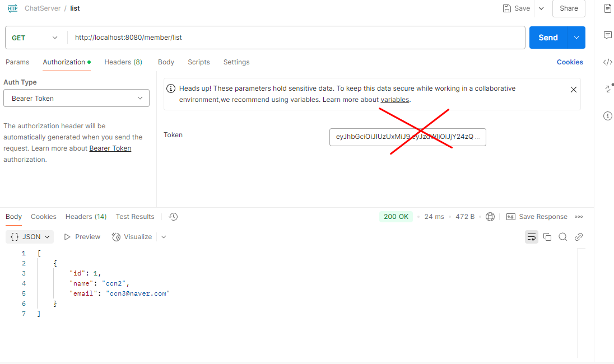Change the JSON response format dropdown
The width and height of the screenshot is (614, 364).
click(30, 237)
